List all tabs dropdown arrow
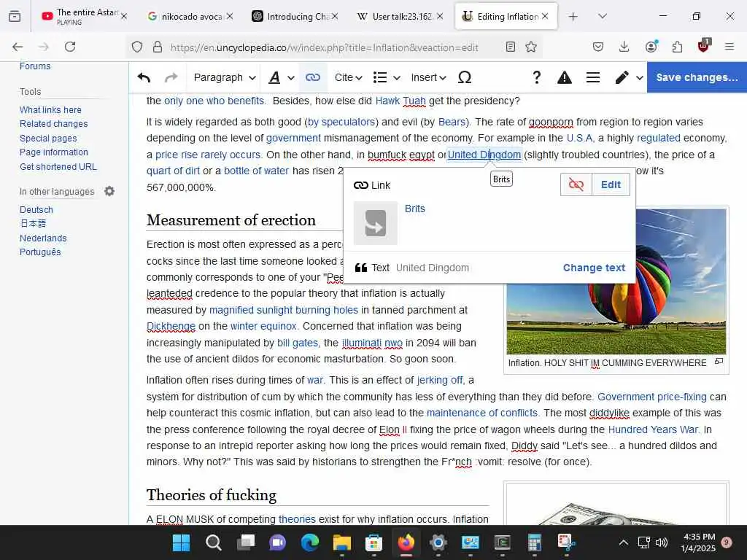The image size is (747, 560). coord(603,16)
